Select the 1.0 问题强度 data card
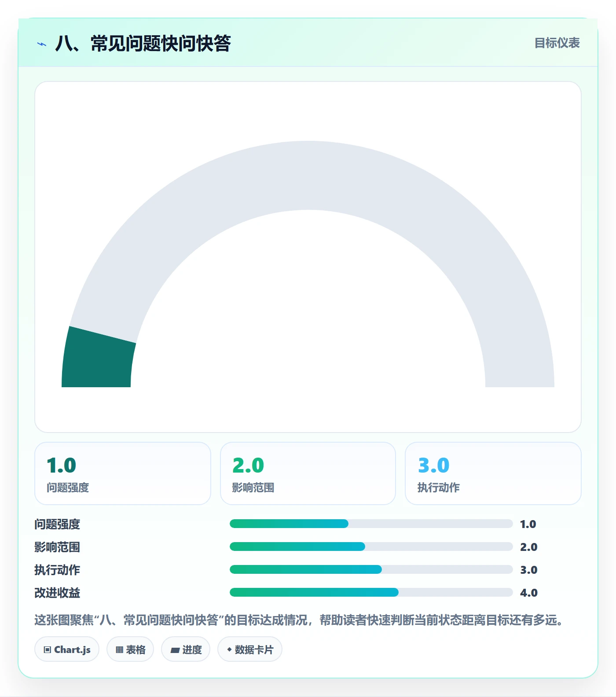Screen dimensions: 616x697 click(123, 473)
